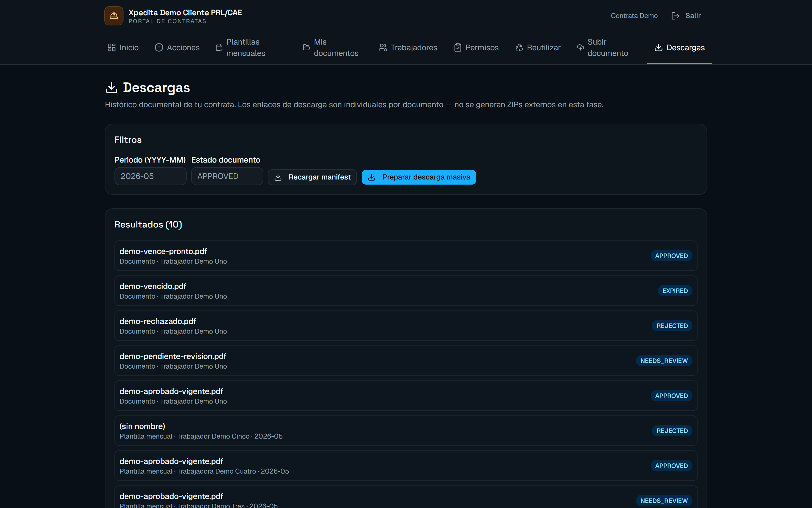Viewport: 812px width, 508px height.
Task: Click NEEDS_REVIEW badge on demo-pendiente-revision.pdf
Action: (x=664, y=360)
